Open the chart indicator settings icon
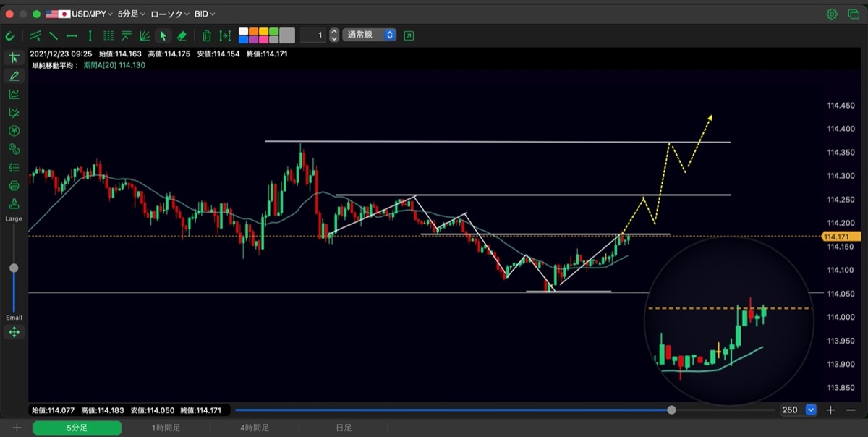 pos(14,94)
